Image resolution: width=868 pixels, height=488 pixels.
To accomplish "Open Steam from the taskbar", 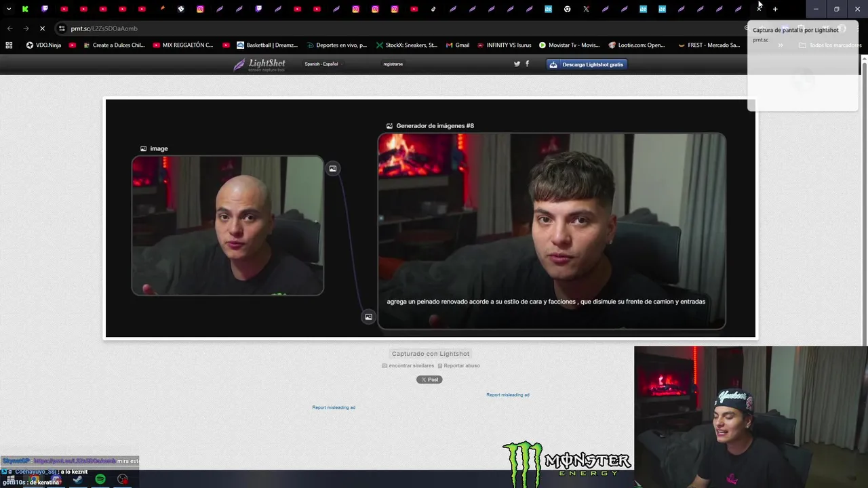I will coord(77,479).
